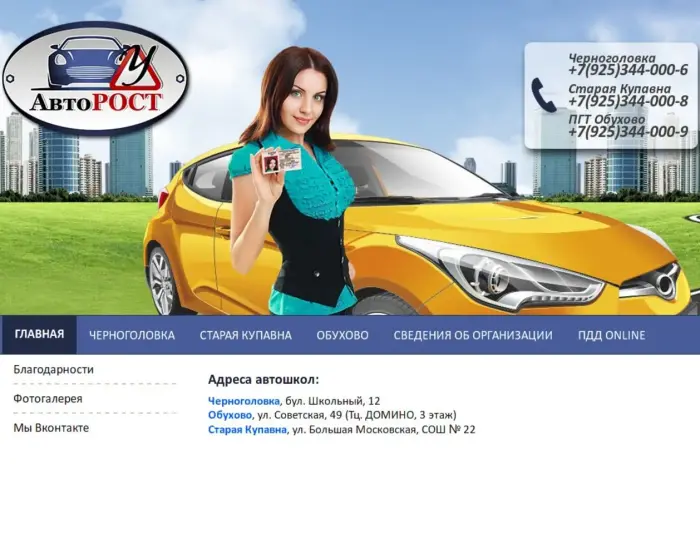
Task: Click the АвтоРОСТ logo
Action: coord(96,77)
